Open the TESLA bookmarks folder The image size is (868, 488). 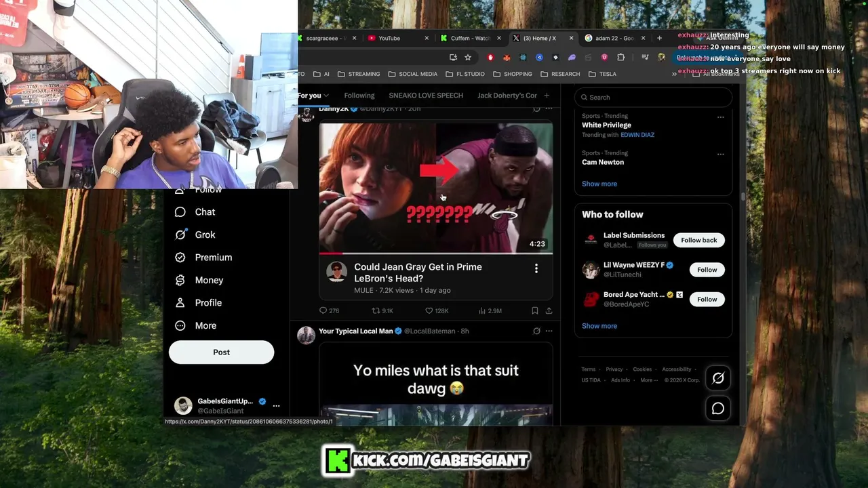pyautogui.click(x=602, y=74)
